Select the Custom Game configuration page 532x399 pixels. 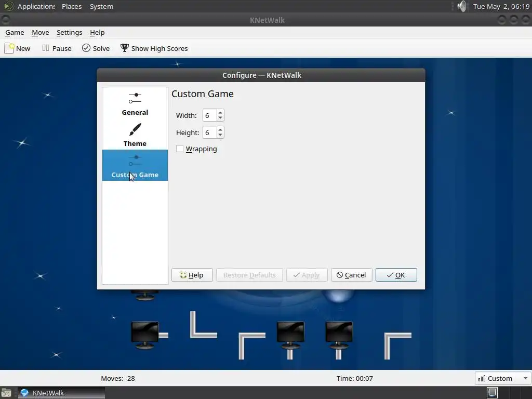click(x=135, y=165)
